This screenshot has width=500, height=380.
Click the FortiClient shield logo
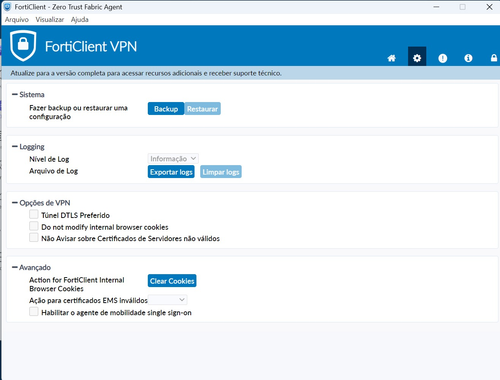click(x=23, y=46)
